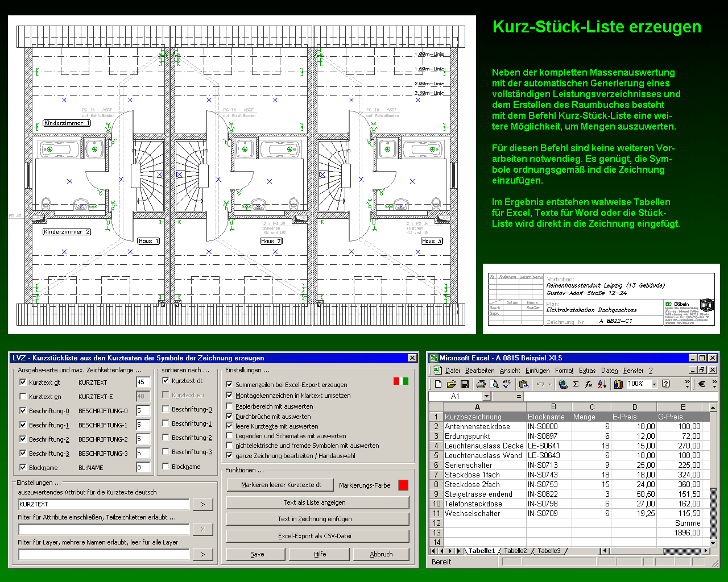Click red square indicator beside Summenzeilen

(x=396, y=381)
